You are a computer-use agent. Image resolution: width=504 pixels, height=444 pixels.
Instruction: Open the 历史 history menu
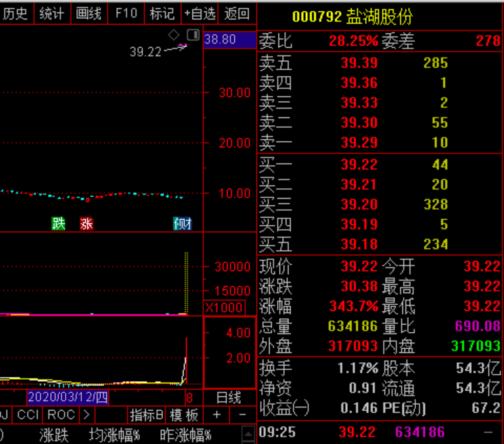pos(15,13)
